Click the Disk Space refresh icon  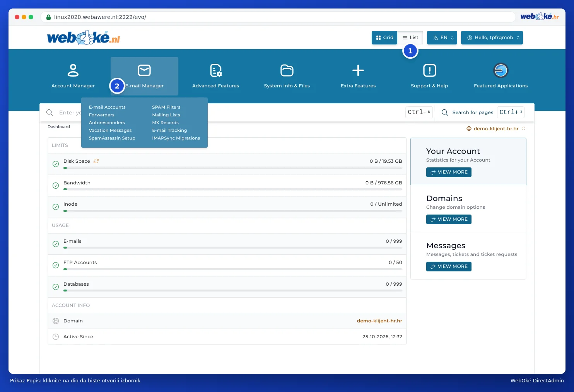(x=96, y=161)
